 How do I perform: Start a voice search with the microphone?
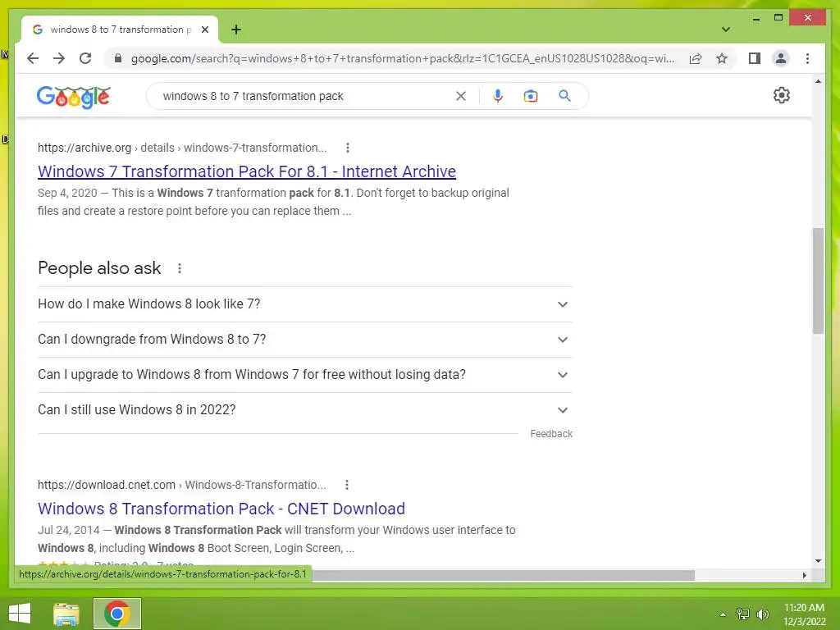(498, 96)
